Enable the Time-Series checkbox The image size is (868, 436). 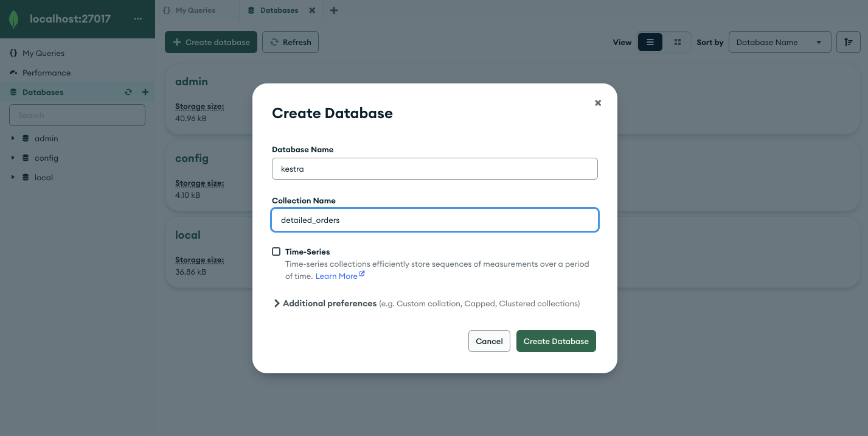point(276,251)
